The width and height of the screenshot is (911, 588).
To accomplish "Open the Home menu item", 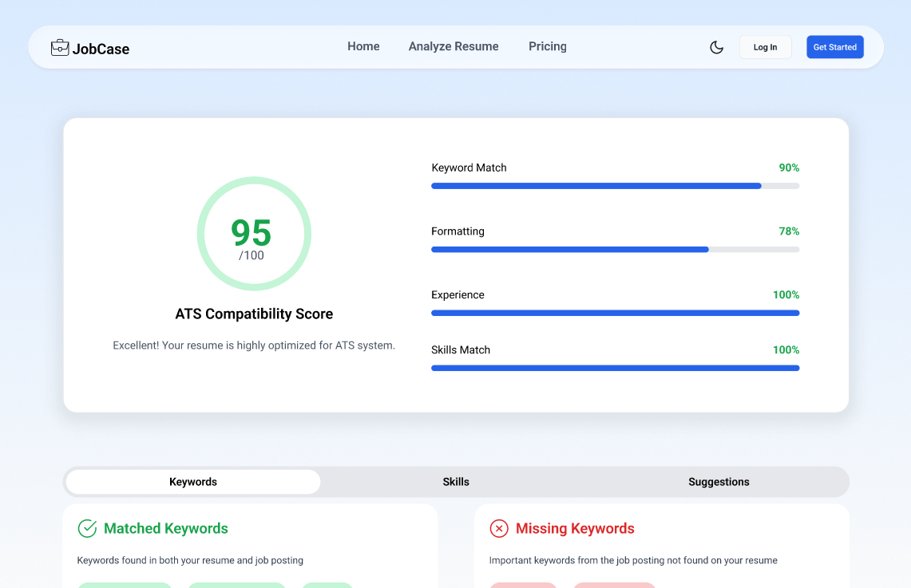I will tap(363, 46).
